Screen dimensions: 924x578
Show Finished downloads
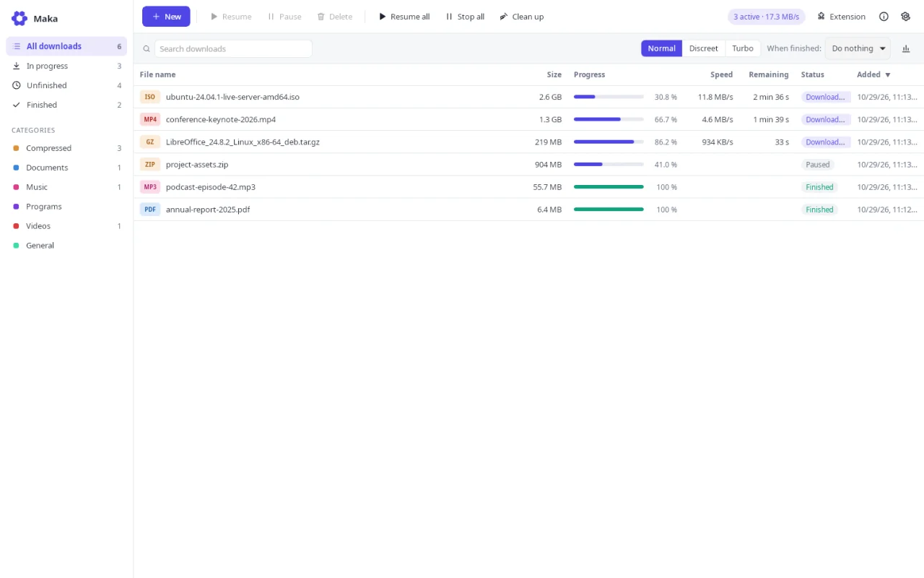pyautogui.click(x=66, y=105)
